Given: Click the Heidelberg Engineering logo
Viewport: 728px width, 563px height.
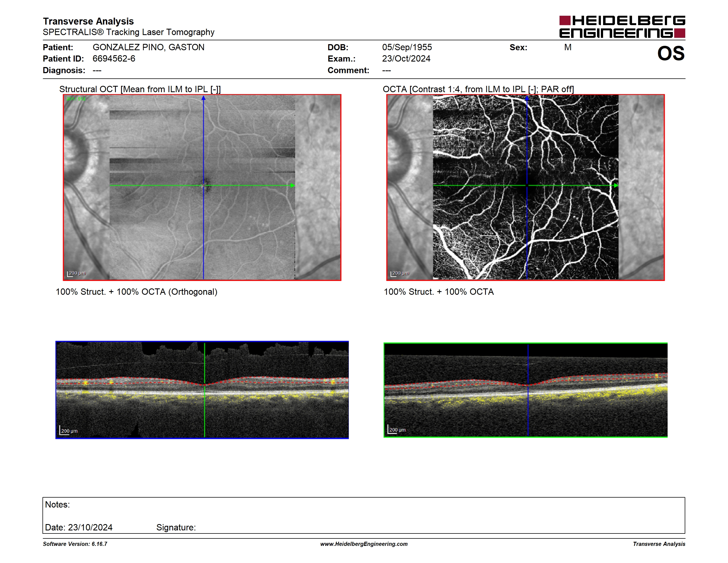Looking at the screenshot, I should click(622, 27).
